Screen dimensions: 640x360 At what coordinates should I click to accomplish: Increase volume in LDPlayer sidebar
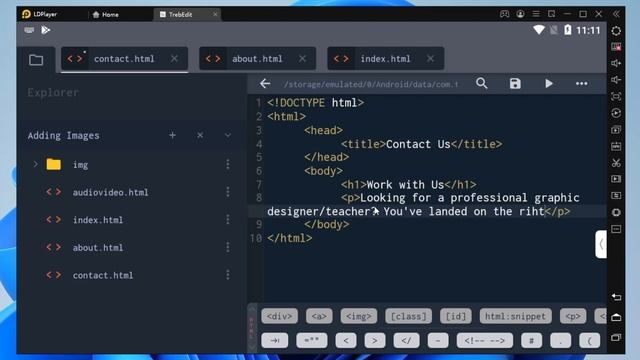click(x=616, y=63)
